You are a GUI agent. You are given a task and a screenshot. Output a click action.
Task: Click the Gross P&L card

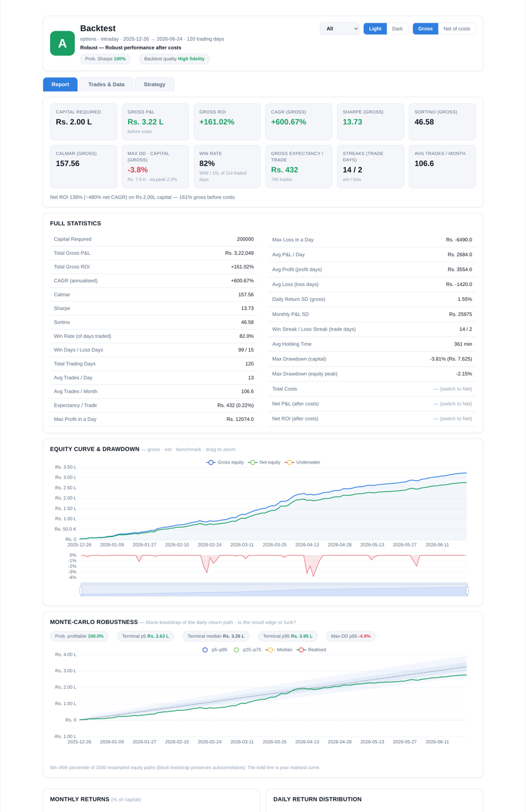click(155, 122)
